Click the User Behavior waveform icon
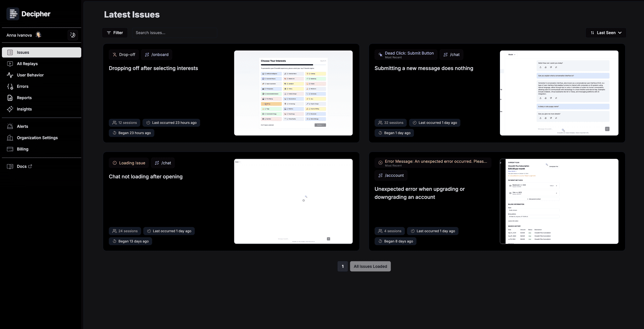This screenshot has width=644, height=329. [10, 75]
